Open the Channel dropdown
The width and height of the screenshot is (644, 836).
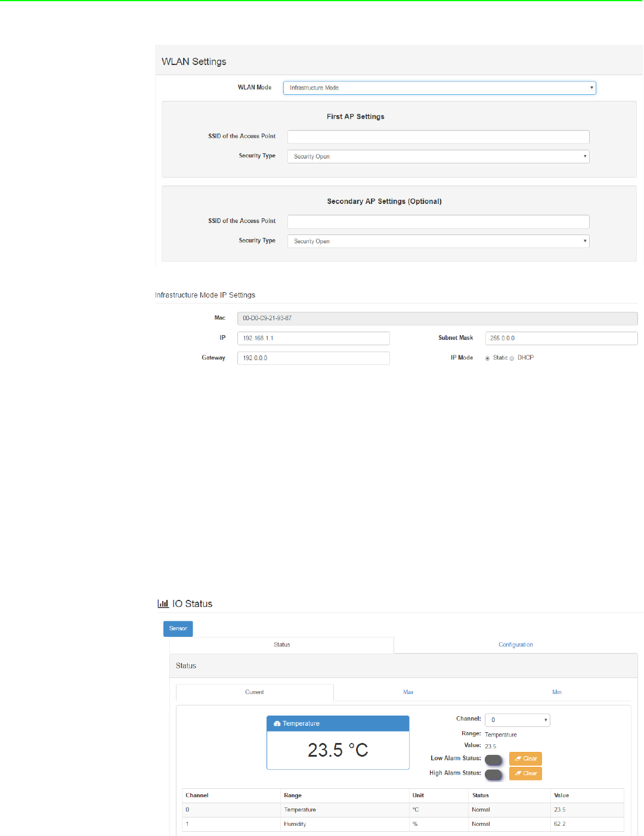point(518,720)
